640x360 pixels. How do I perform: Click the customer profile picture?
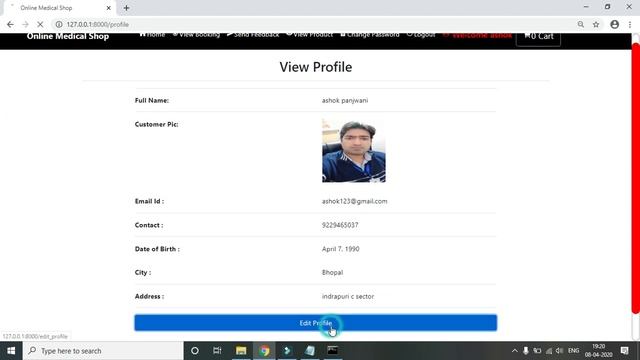click(353, 151)
